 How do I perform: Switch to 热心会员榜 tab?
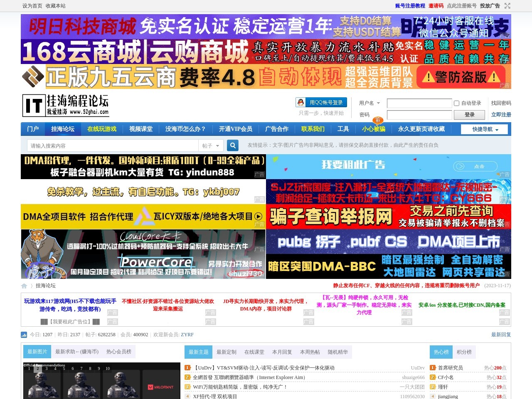pyautogui.click(x=119, y=352)
